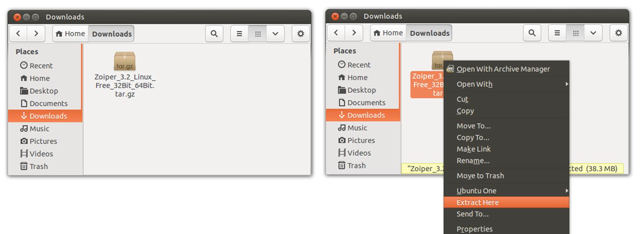Open Music in left window sidebar
The height and width of the screenshot is (234, 644).
(x=45, y=128)
